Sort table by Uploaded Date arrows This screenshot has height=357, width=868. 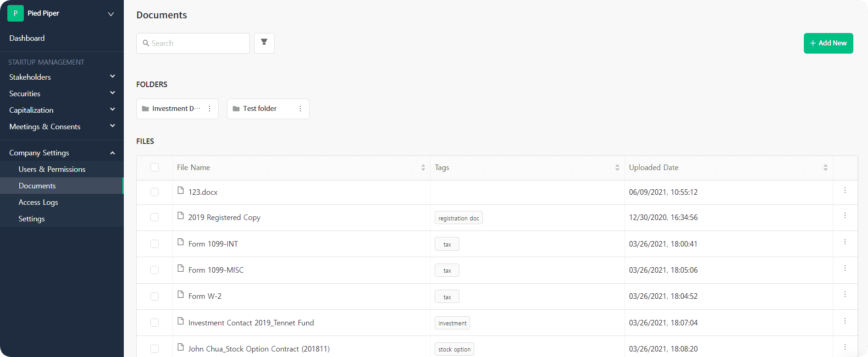click(x=825, y=168)
